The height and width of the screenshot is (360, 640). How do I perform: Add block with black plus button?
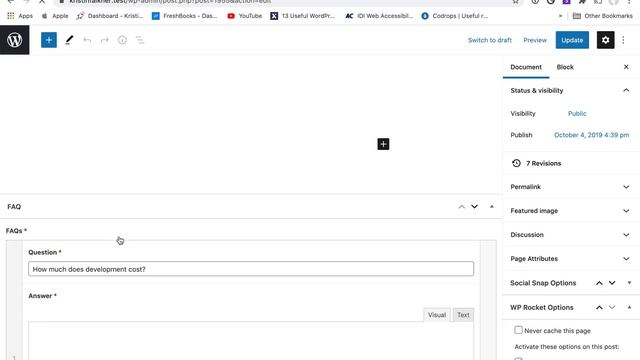tap(383, 144)
